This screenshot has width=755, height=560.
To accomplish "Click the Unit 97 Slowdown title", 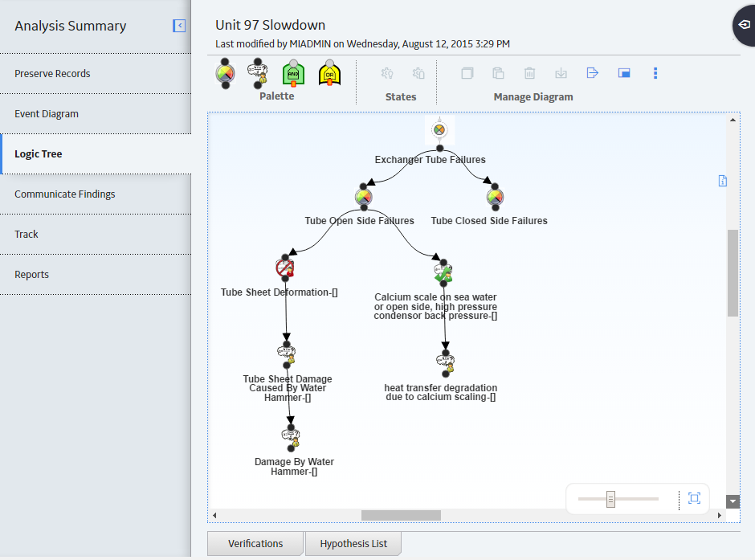I will pos(270,25).
